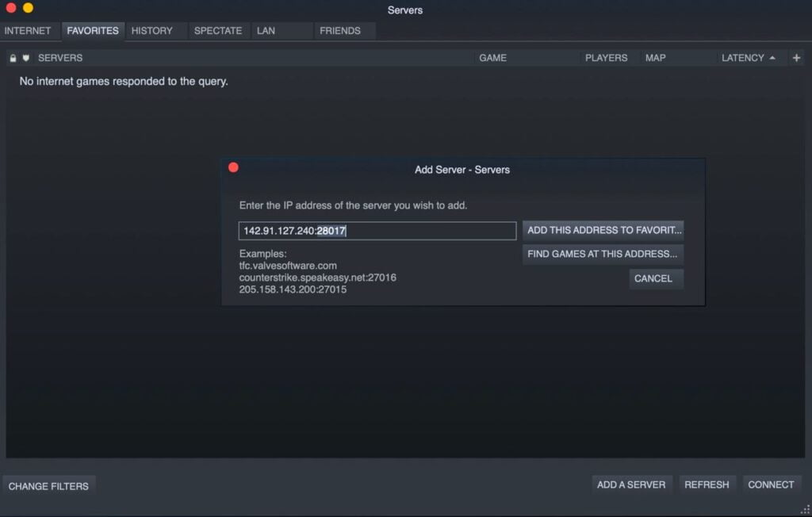
Task: Click ADD THIS ADDRESS TO FAVORITES
Action: coord(603,230)
